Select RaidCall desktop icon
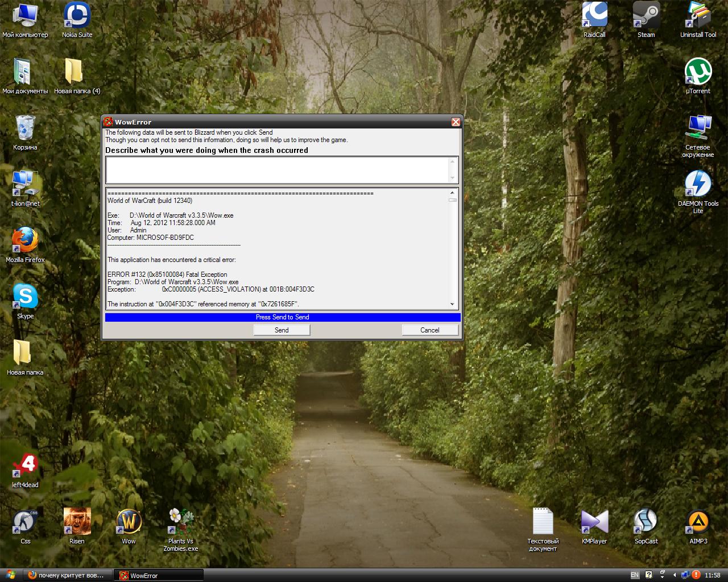The image size is (728, 582). tap(594, 20)
